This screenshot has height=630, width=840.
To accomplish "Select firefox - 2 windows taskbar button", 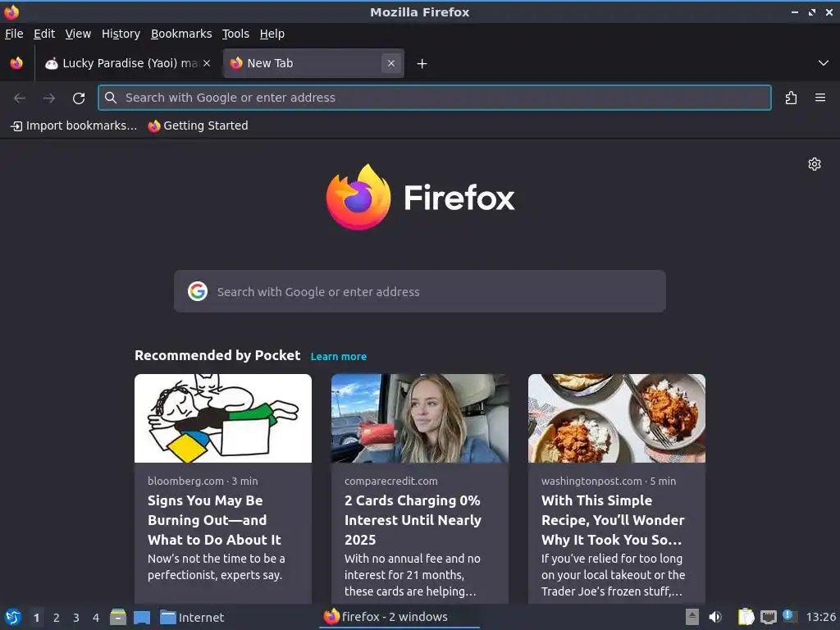I will [399, 617].
